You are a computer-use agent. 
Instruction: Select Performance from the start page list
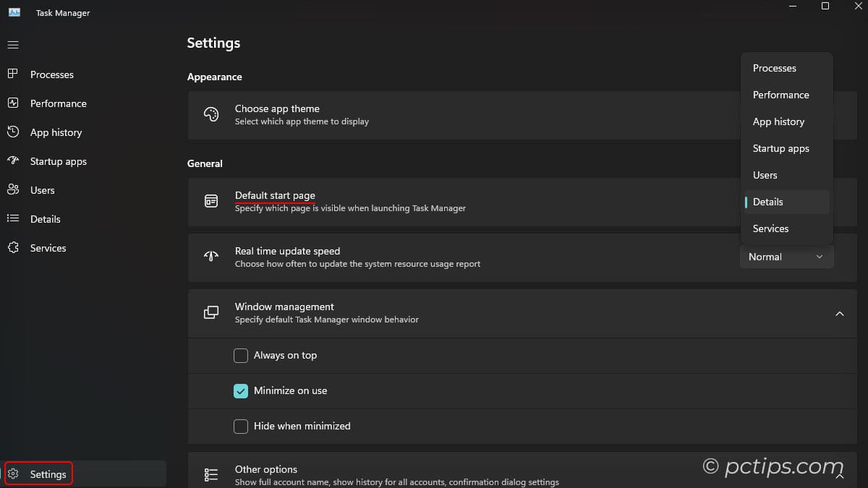pyautogui.click(x=780, y=95)
